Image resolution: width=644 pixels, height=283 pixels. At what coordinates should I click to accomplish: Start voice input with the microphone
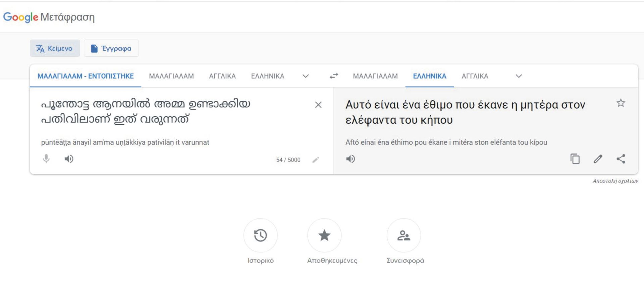[x=46, y=159]
